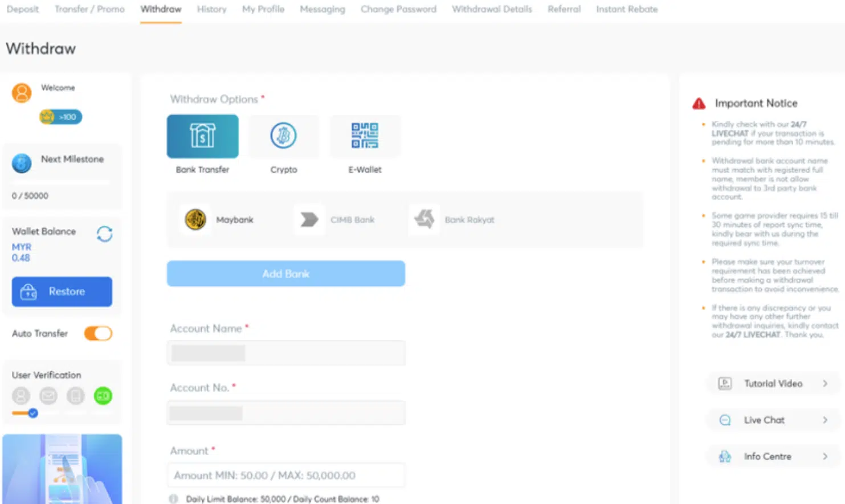Select CIMB Bank option
Image resolution: width=845 pixels, height=504 pixels.
click(x=335, y=219)
